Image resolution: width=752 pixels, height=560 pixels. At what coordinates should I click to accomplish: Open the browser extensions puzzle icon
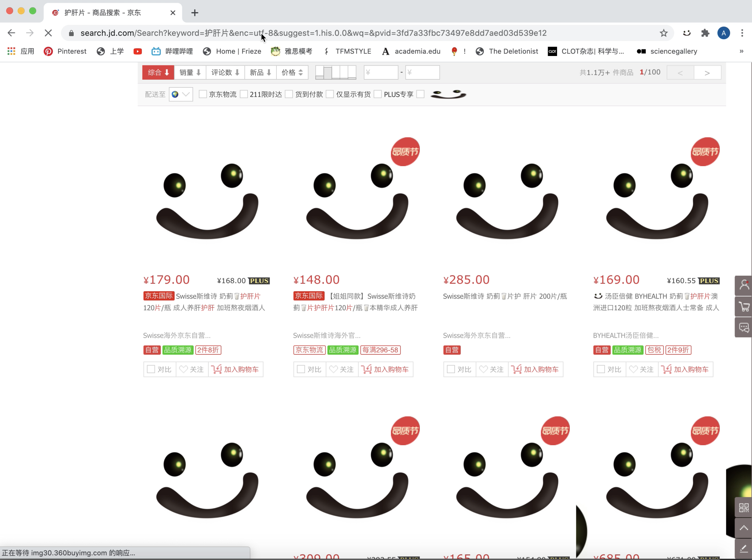pos(705,33)
